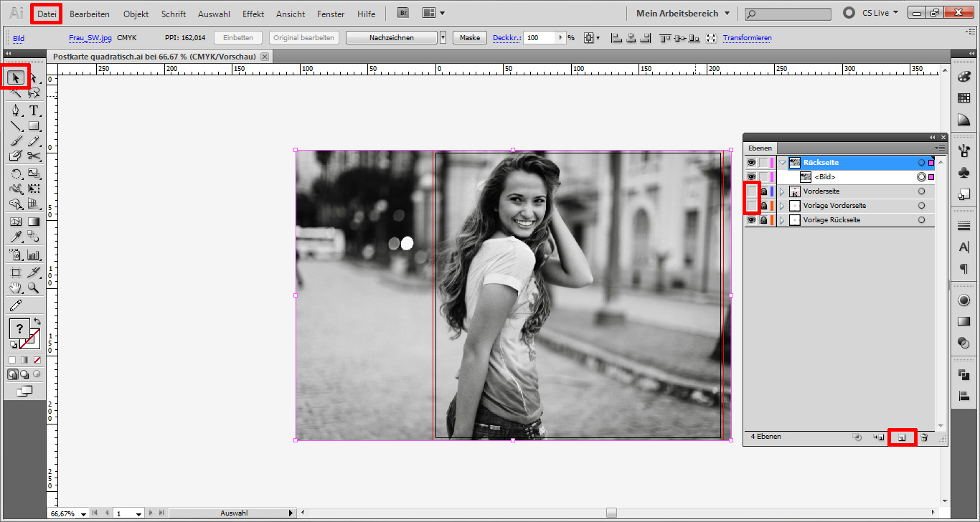Screen dimensions: 980x522
Task: Select the Type tool
Action: click(x=33, y=110)
